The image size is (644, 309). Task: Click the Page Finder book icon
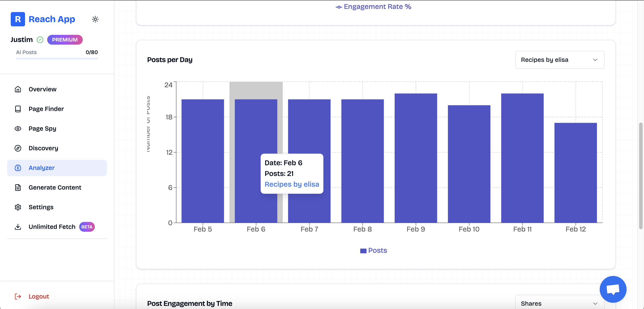[x=18, y=109]
